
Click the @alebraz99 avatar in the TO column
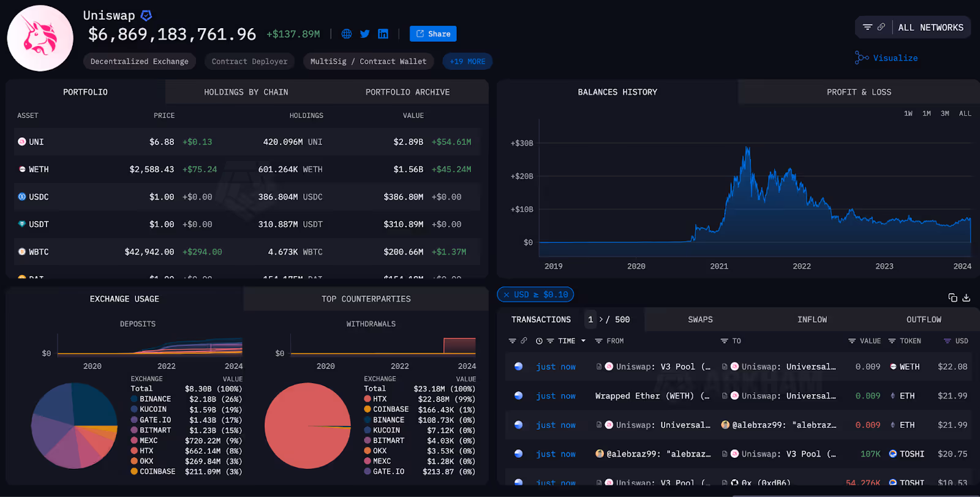725,425
